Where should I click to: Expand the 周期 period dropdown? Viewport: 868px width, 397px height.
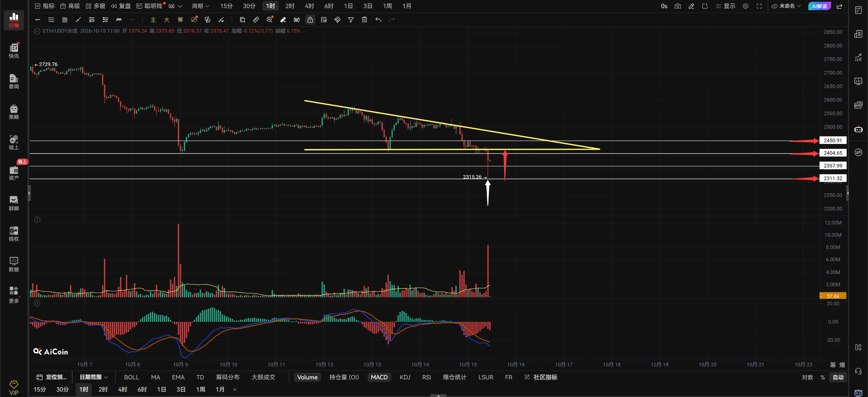200,6
